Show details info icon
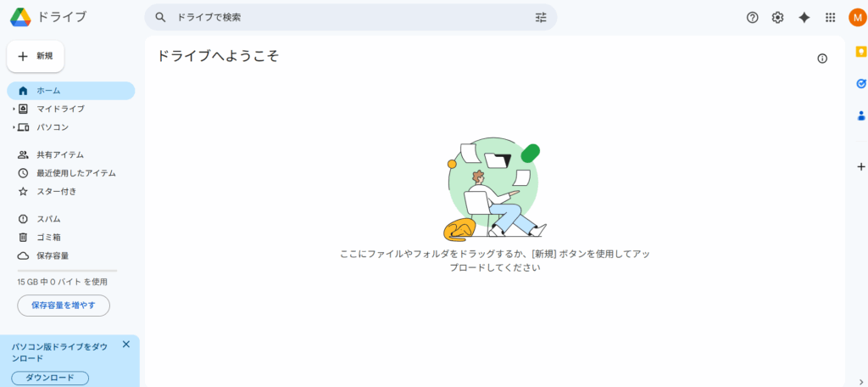This screenshot has width=868, height=387. tap(822, 59)
